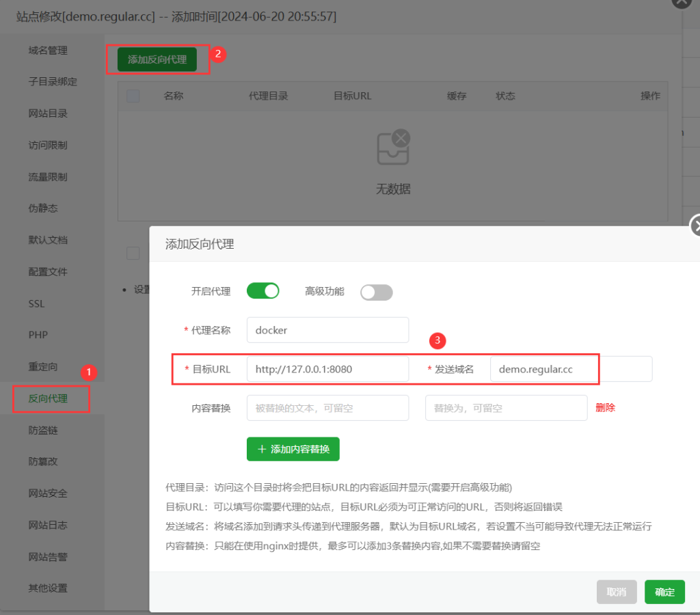This screenshot has height=615, width=700.
Task: Open 域名管理 in the sidebar
Action: tap(48, 50)
